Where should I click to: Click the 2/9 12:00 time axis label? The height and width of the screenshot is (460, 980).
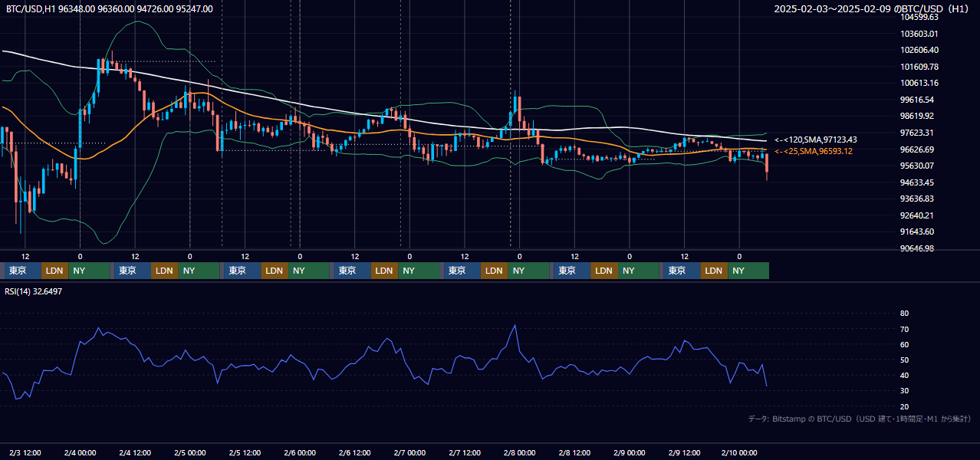[x=685, y=453]
